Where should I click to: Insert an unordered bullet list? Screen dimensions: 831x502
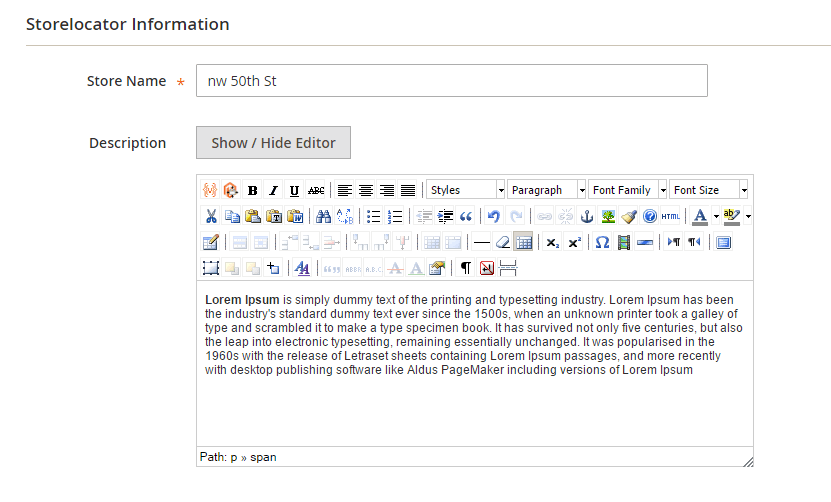point(374,216)
